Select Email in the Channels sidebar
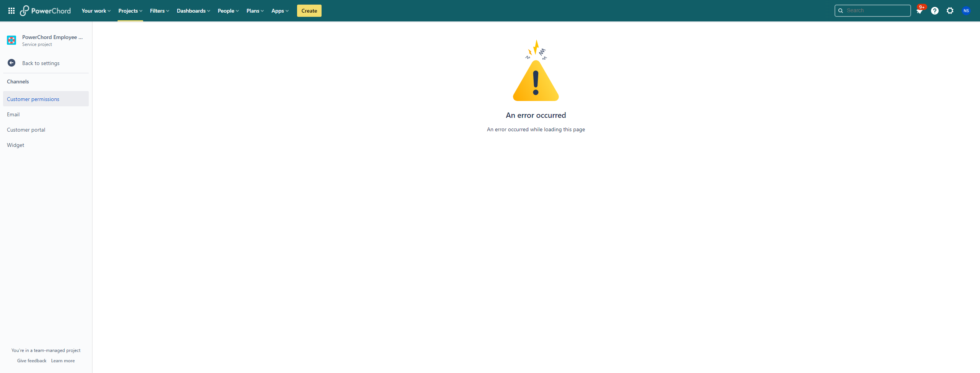This screenshot has height=373, width=980. point(46,114)
